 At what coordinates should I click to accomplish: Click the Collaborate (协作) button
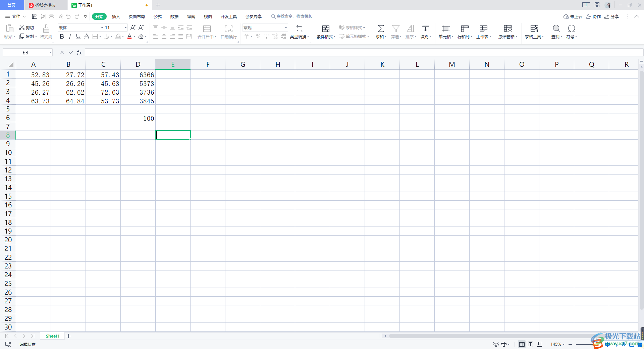594,16
